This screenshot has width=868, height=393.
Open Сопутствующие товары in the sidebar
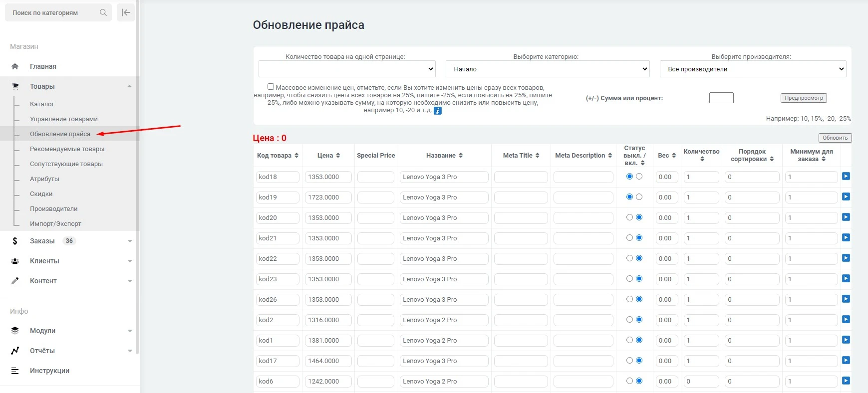click(x=66, y=164)
